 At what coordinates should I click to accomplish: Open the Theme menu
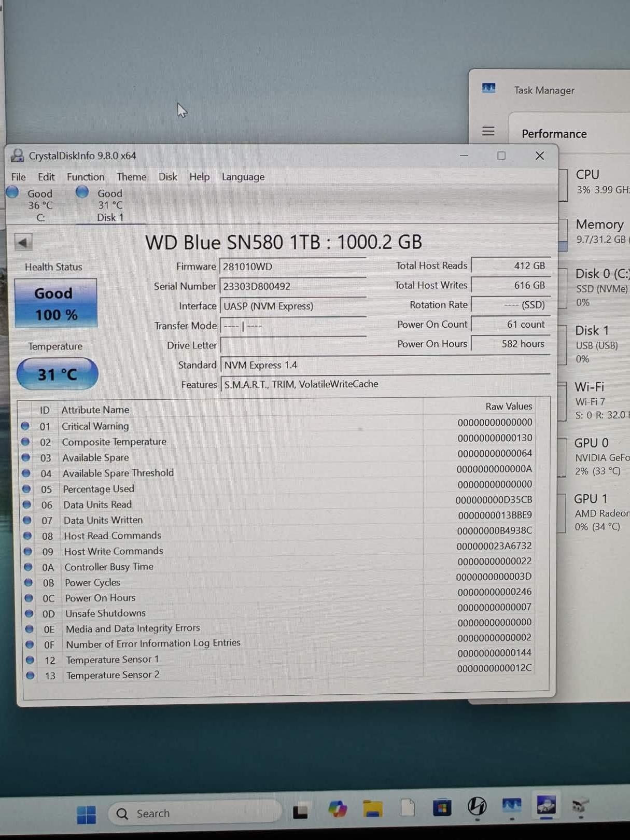click(131, 177)
